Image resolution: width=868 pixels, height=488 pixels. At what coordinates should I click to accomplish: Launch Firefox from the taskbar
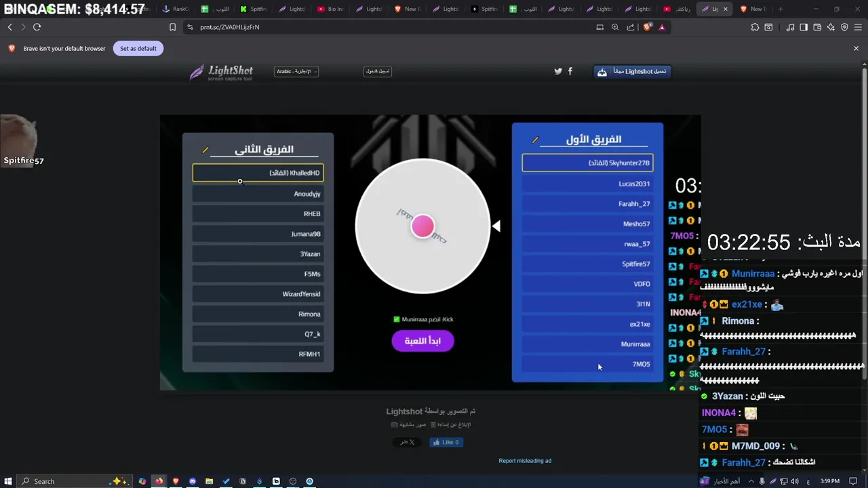click(159, 481)
